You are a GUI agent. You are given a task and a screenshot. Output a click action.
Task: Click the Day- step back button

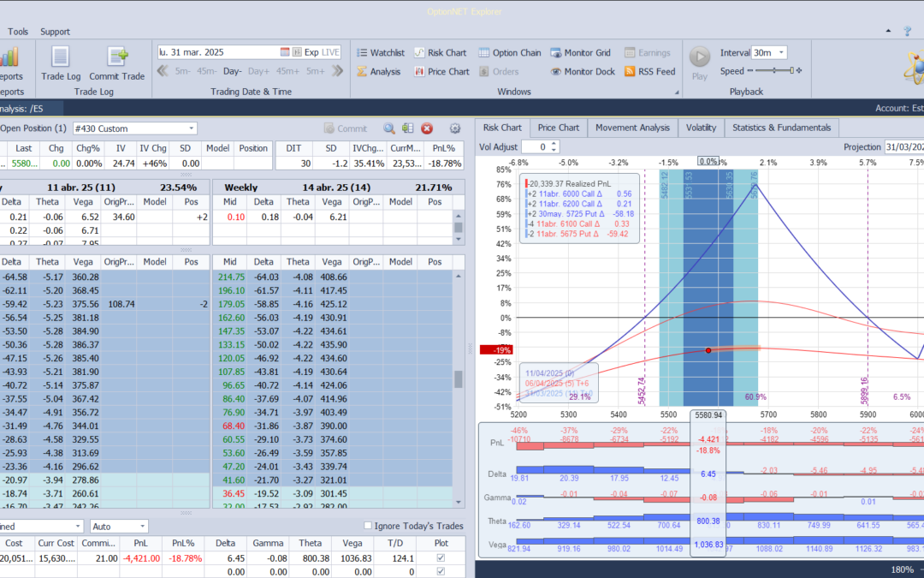coord(233,71)
